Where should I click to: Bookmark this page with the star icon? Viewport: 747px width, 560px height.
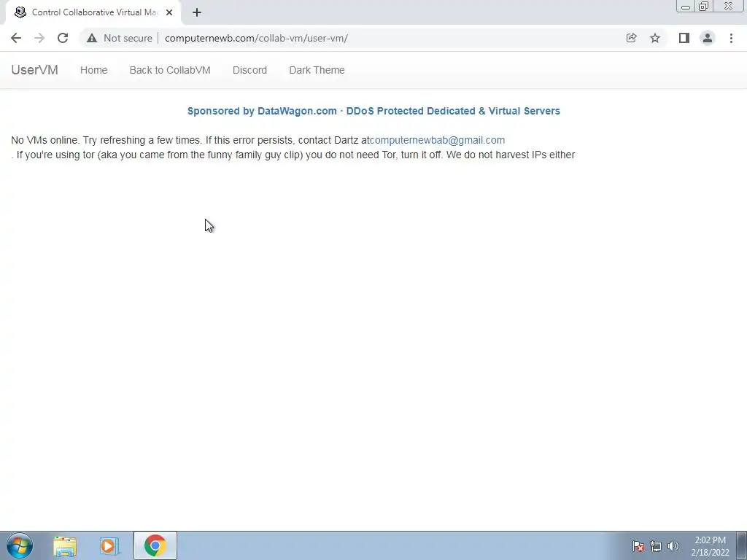(655, 38)
